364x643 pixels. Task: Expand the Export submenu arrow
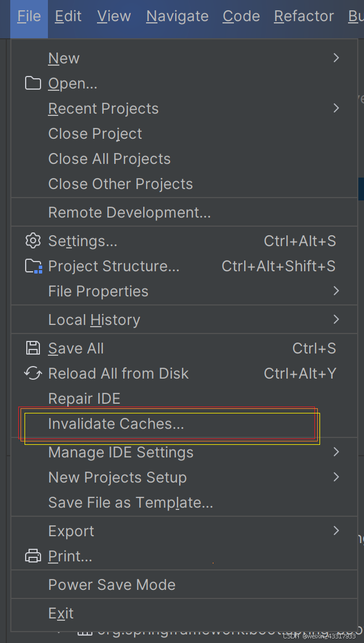pos(336,531)
